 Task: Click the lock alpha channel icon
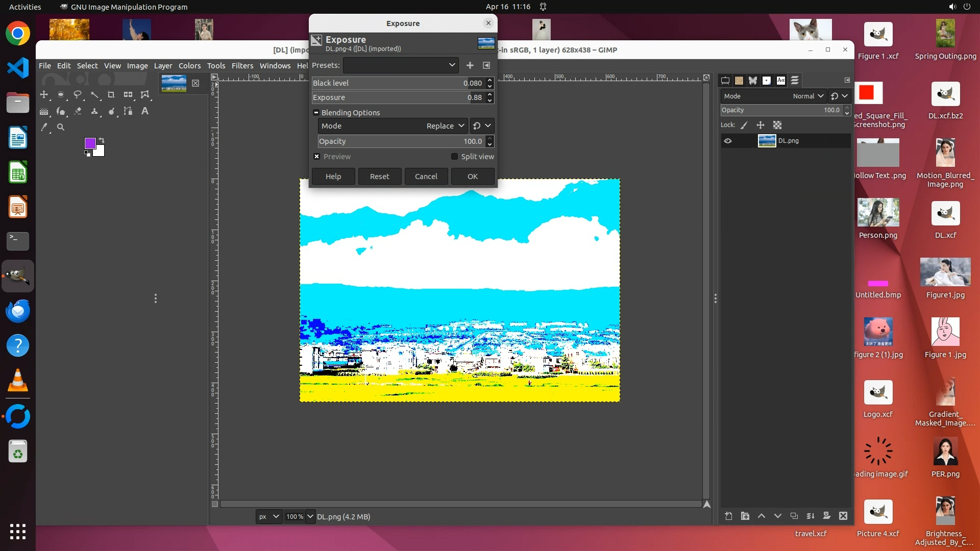777,125
